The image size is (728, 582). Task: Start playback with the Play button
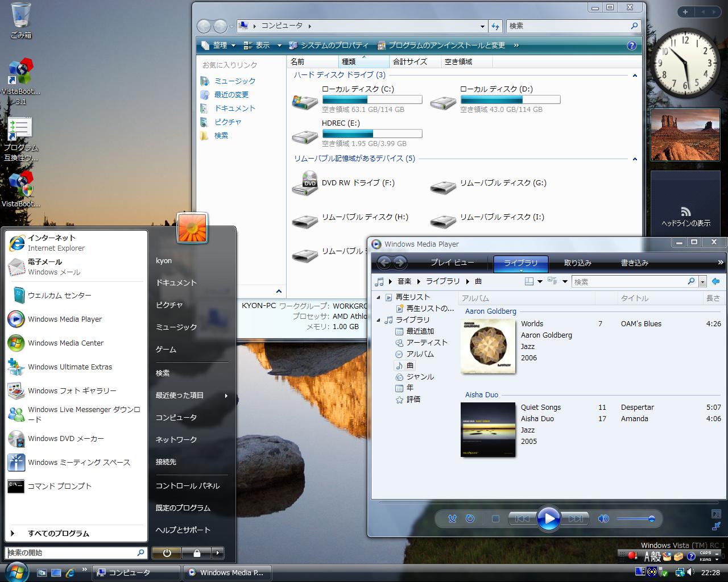pyautogui.click(x=548, y=518)
